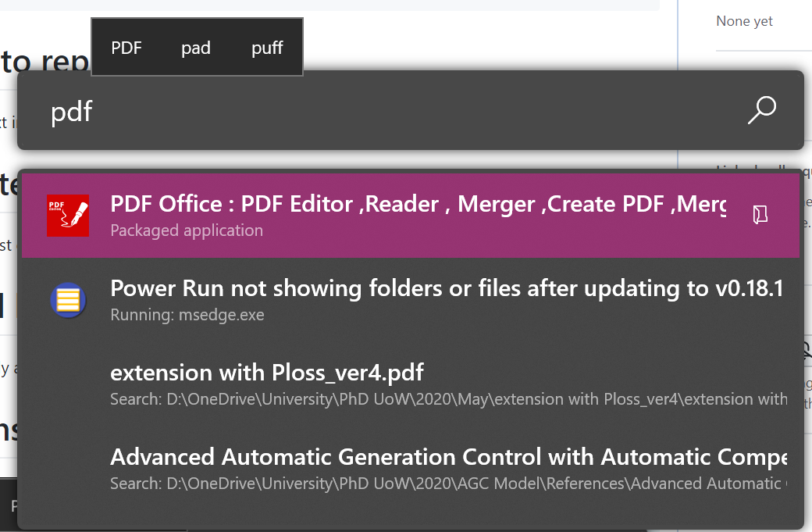Click the taskbar icon at the bottom-left

(14, 508)
